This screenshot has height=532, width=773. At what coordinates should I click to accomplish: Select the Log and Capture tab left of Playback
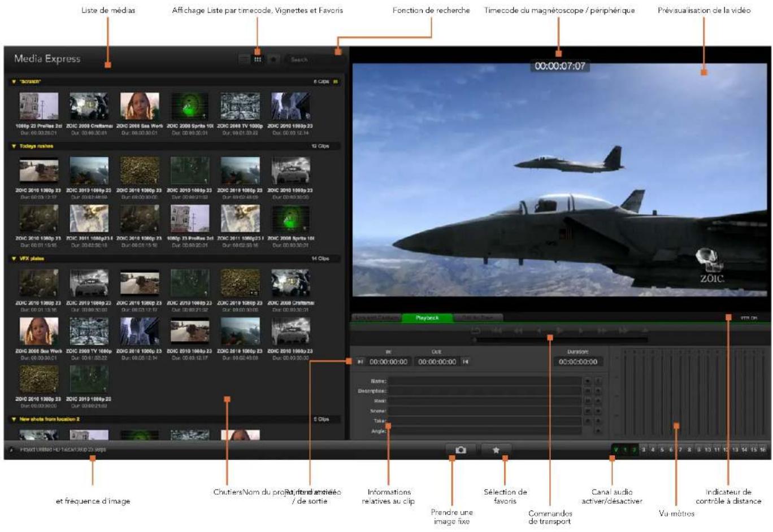(376, 318)
